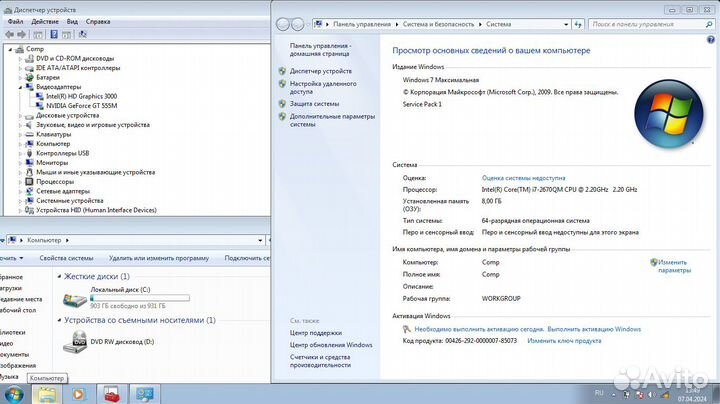Viewport: 720px width, 404px height.
Task: Click the Forward arrow in Device Manager toolbar
Action: [x=22, y=34]
